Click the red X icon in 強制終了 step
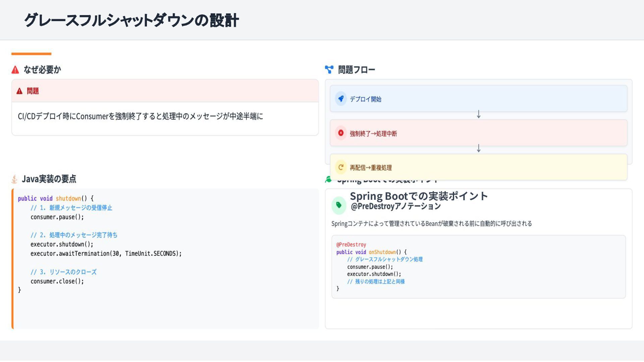644x362 pixels. [x=341, y=133]
